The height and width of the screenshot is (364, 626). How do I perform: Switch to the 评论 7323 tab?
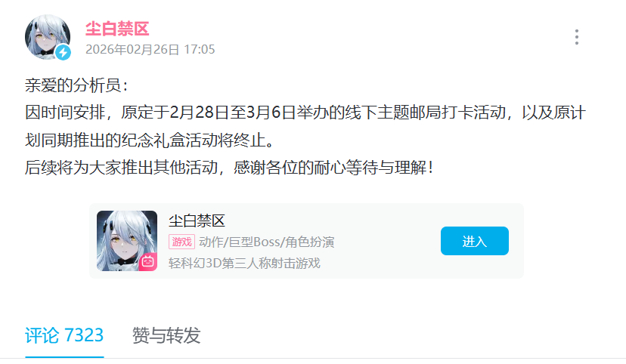[x=64, y=335]
